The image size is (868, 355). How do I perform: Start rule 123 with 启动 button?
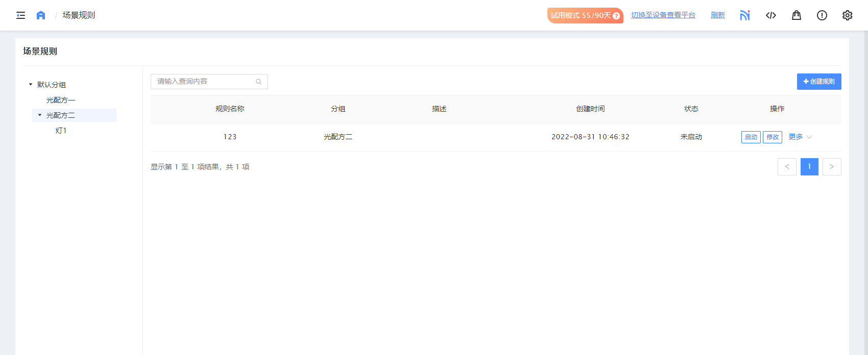pyautogui.click(x=751, y=137)
